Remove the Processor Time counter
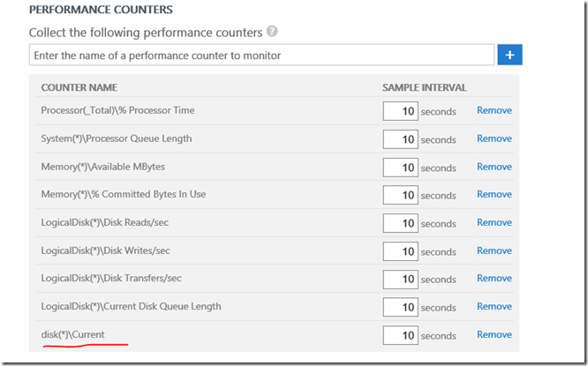Image resolution: width=588 pixels, height=366 pixels. pyautogui.click(x=494, y=110)
